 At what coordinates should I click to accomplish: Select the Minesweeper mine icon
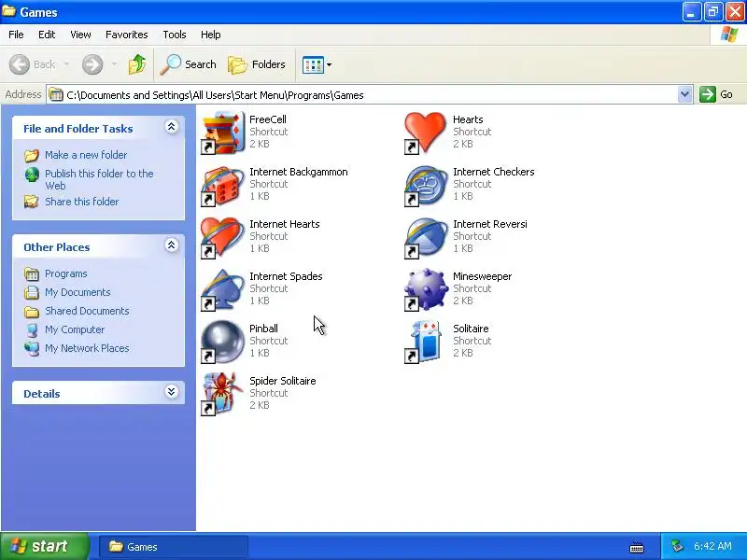pos(426,290)
